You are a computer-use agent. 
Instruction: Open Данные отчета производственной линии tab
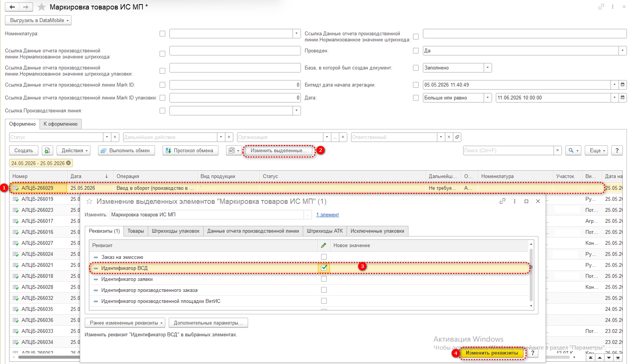253,231
